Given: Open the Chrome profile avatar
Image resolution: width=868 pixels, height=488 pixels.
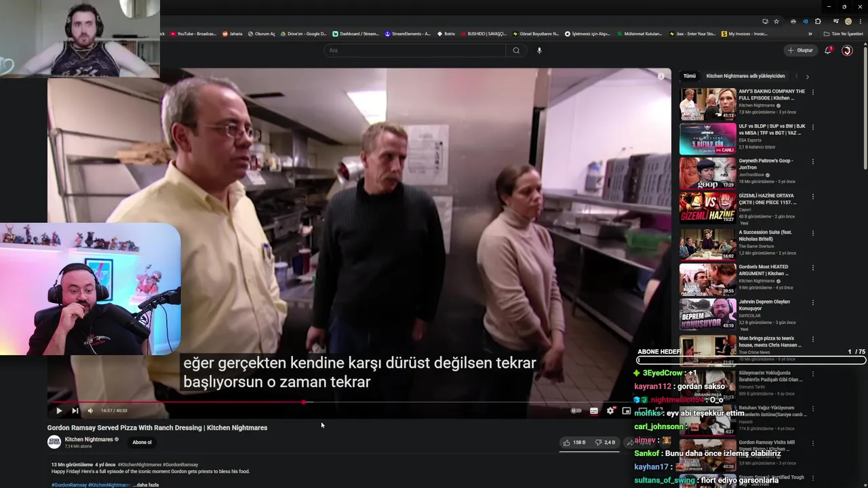Looking at the screenshot, I should tap(848, 21).
